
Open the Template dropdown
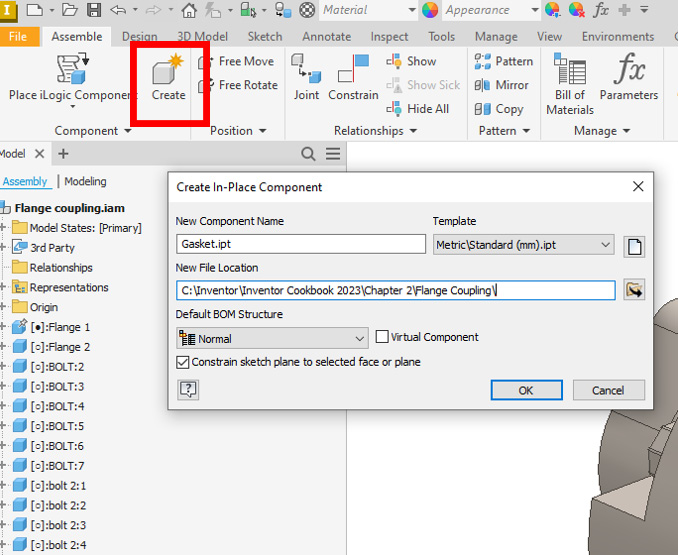pyautogui.click(x=524, y=245)
